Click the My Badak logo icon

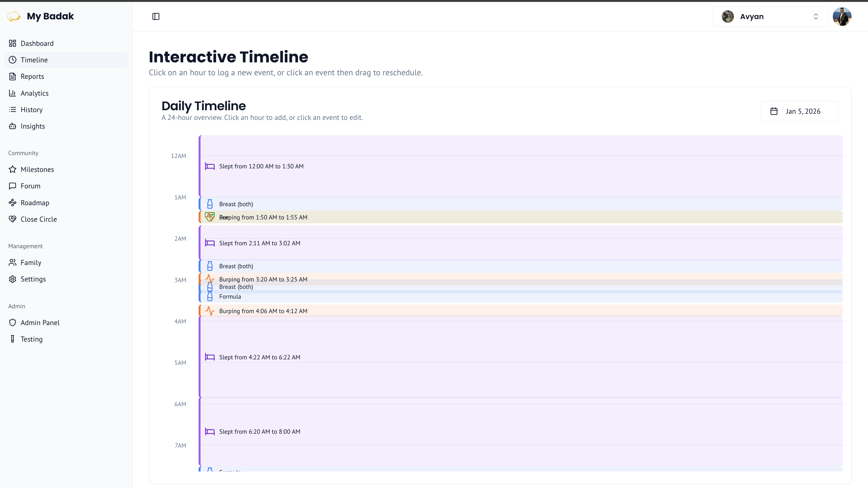14,16
